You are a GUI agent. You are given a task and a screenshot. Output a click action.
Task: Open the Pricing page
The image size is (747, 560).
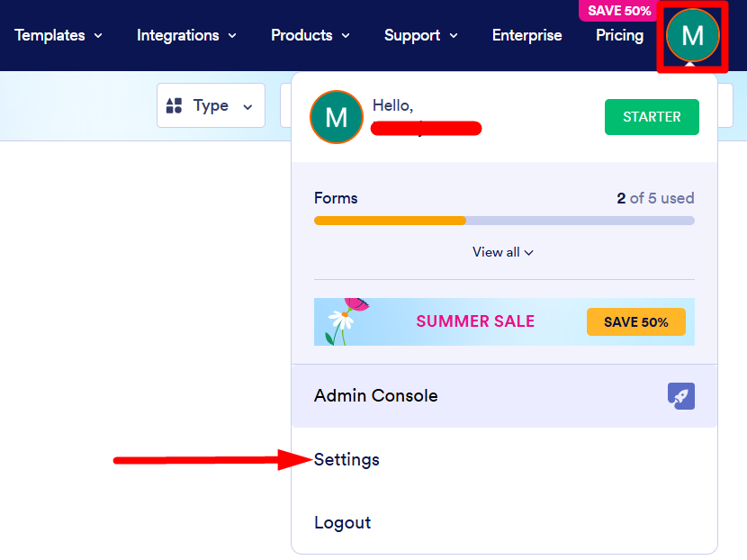coord(619,36)
